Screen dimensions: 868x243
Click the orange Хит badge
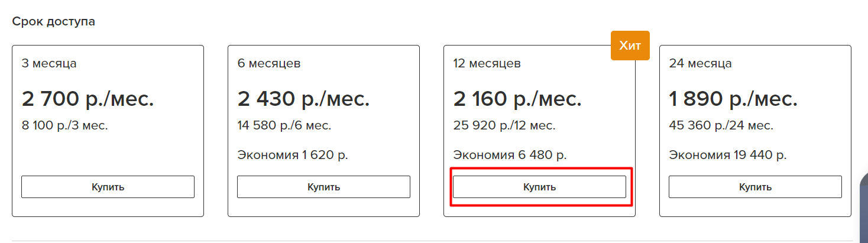(630, 46)
